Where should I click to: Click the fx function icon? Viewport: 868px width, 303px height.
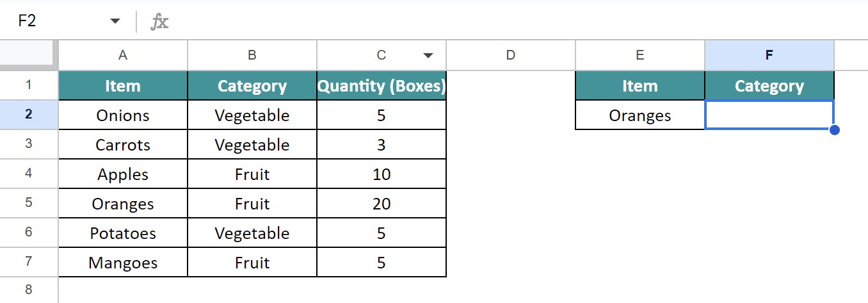click(159, 22)
